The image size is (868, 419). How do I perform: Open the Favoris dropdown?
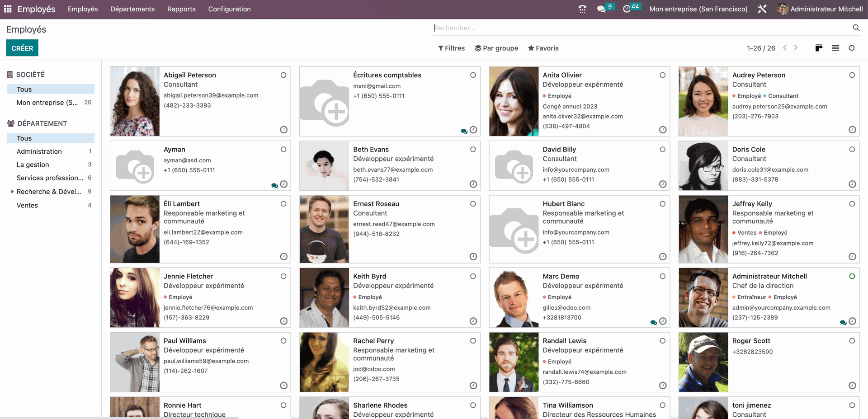click(543, 48)
